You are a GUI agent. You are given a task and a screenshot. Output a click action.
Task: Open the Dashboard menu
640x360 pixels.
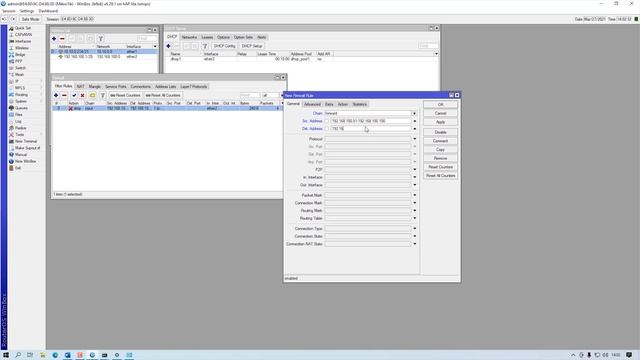point(48,11)
